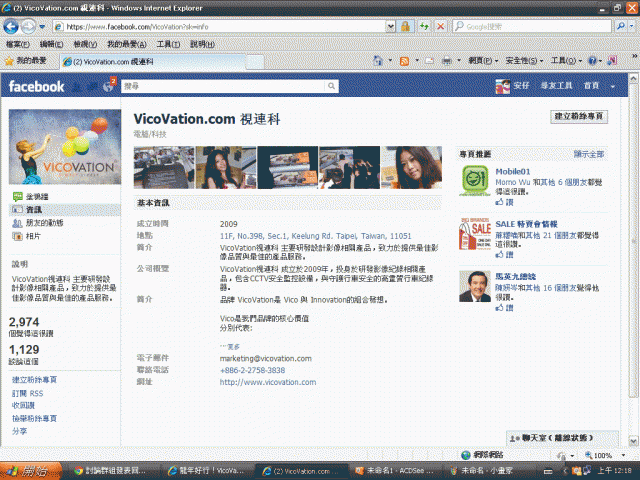
Task: Open the 編輯(E) menu
Action: 51,44
